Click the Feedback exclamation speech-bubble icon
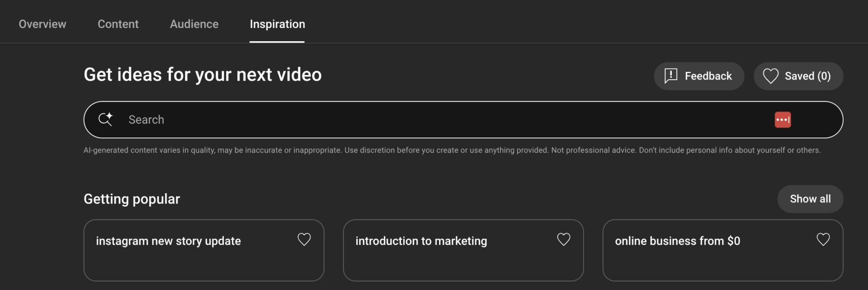868x290 pixels. click(x=671, y=76)
